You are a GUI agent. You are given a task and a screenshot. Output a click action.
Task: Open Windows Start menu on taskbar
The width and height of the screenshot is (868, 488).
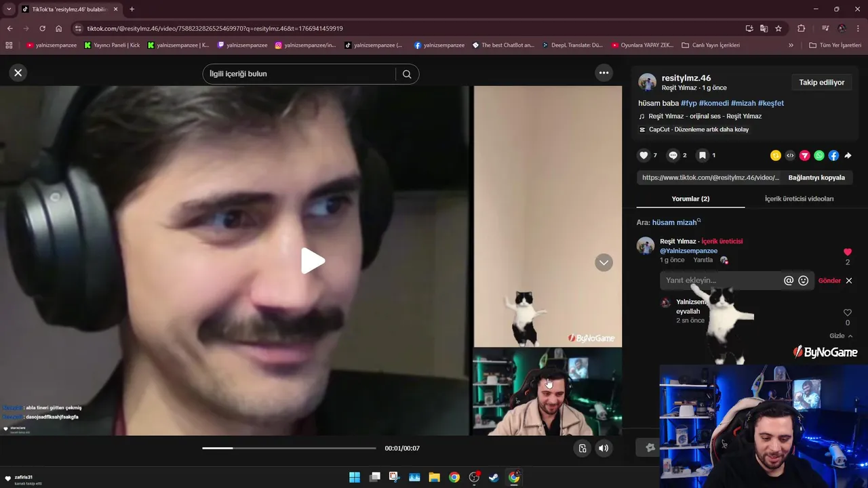click(355, 477)
